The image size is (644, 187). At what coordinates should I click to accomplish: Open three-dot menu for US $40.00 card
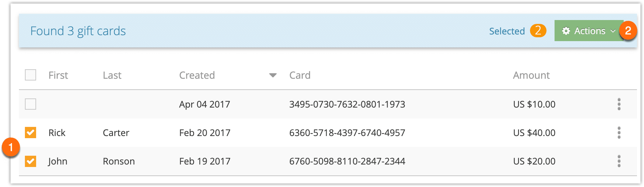tap(619, 133)
